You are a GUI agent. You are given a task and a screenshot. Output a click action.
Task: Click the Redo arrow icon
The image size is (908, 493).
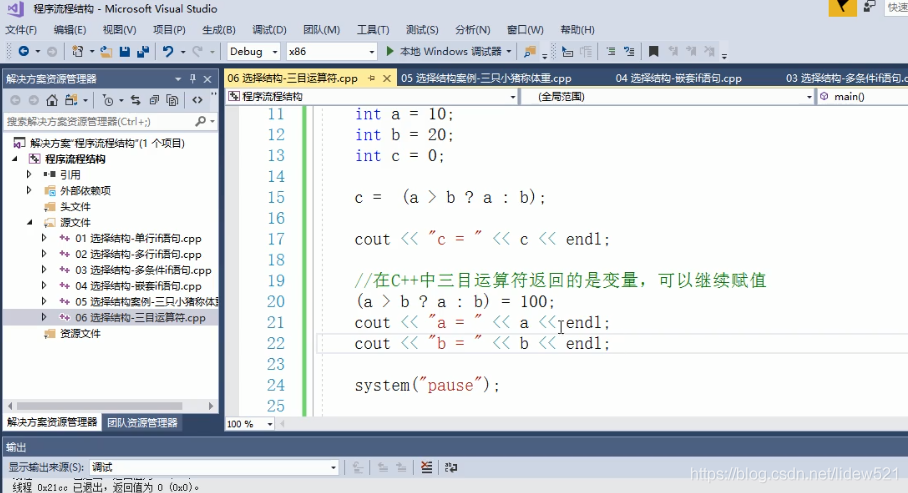[x=197, y=52]
